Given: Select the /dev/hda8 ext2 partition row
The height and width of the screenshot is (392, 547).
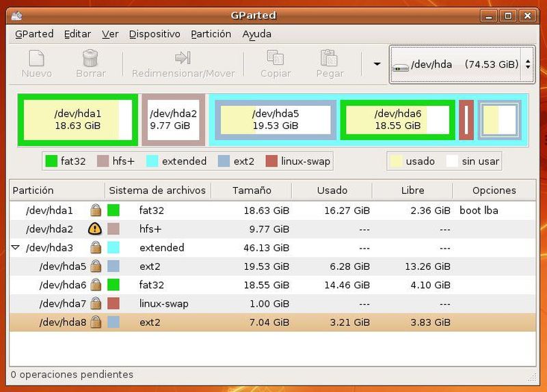Looking at the screenshot, I should pos(205,322).
